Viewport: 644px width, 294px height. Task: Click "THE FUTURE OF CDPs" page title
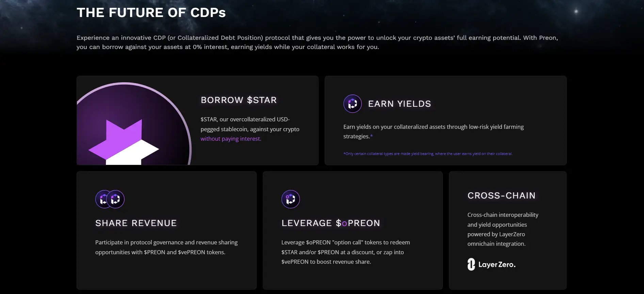(x=151, y=13)
